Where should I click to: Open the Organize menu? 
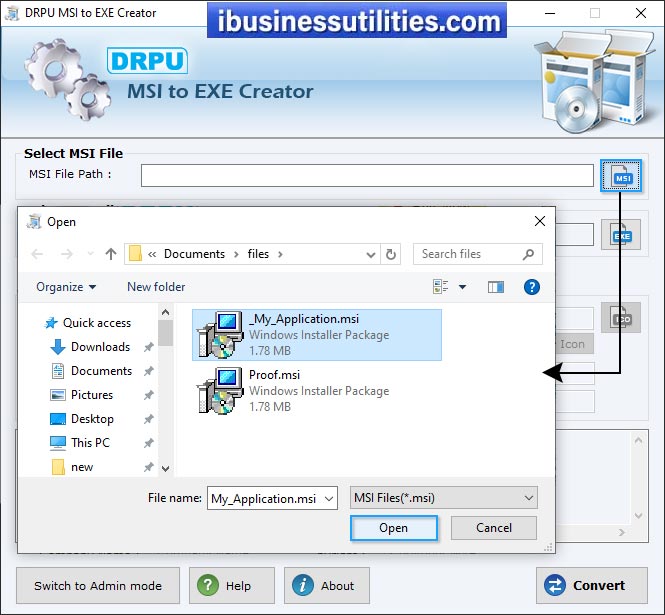(66, 287)
